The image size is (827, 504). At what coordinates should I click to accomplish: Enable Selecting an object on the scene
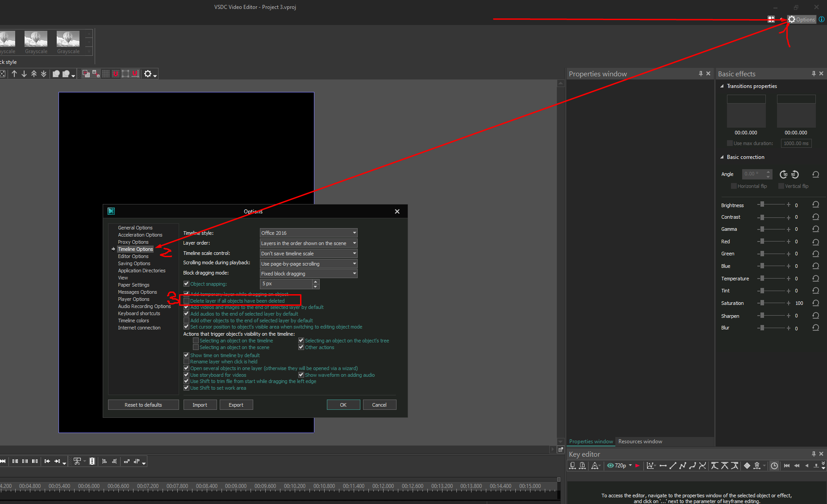196,347
